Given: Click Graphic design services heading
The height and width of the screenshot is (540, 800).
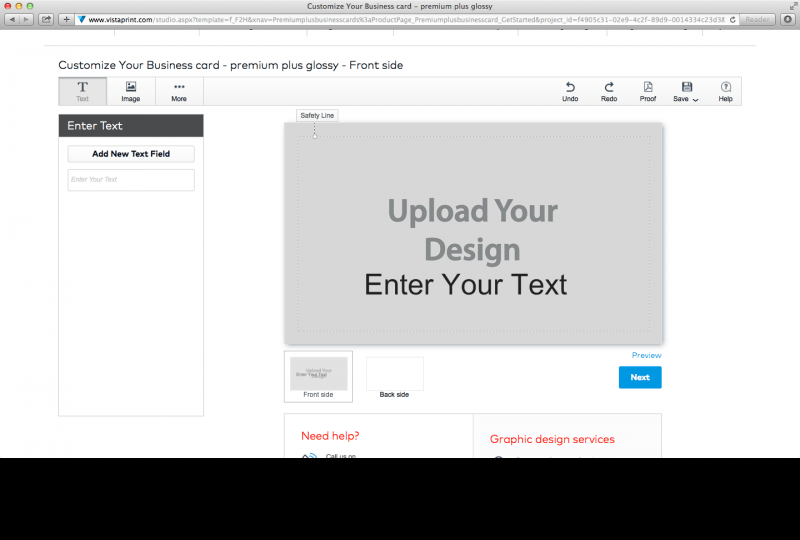Looking at the screenshot, I should 552,439.
